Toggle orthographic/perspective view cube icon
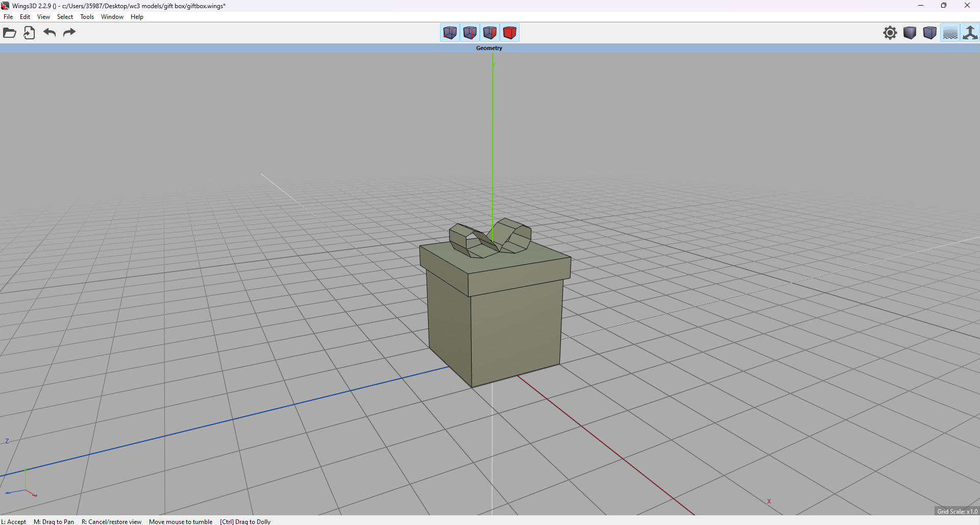 [x=930, y=33]
